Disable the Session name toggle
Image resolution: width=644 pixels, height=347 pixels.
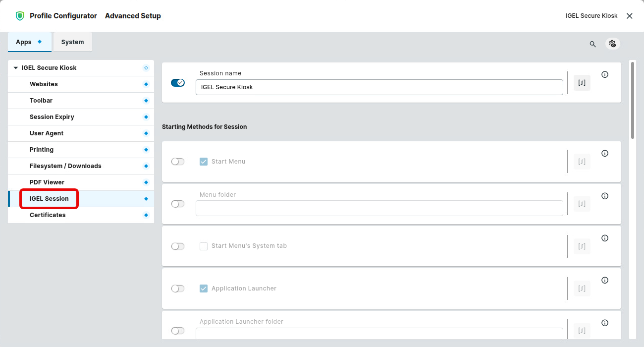tap(177, 83)
